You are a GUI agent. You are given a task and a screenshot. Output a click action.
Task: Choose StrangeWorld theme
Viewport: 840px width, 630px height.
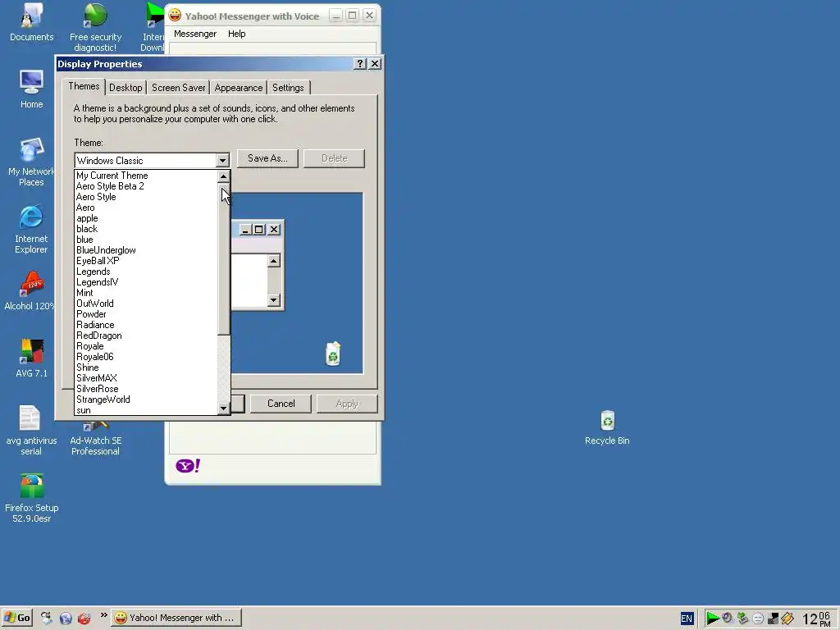coord(146,399)
